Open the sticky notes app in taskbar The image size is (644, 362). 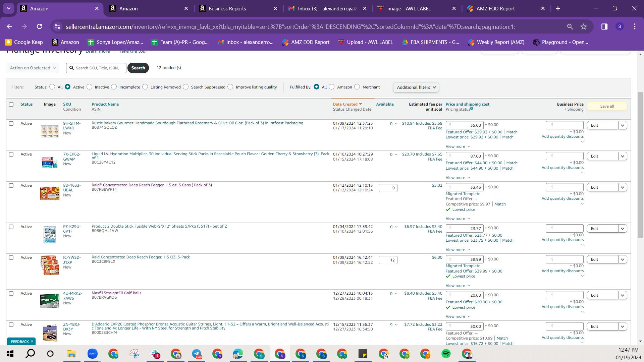click(363, 354)
